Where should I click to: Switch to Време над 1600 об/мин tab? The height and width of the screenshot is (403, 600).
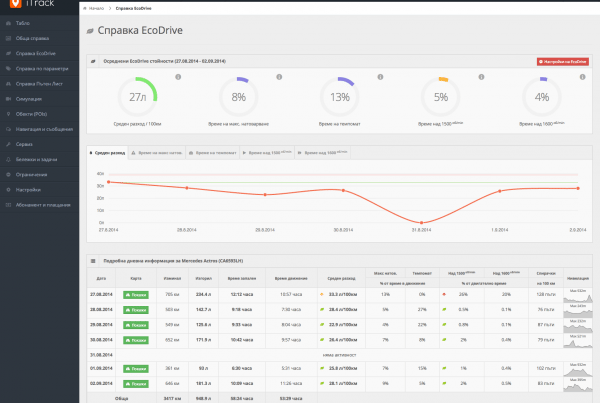pyautogui.click(x=323, y=153)
